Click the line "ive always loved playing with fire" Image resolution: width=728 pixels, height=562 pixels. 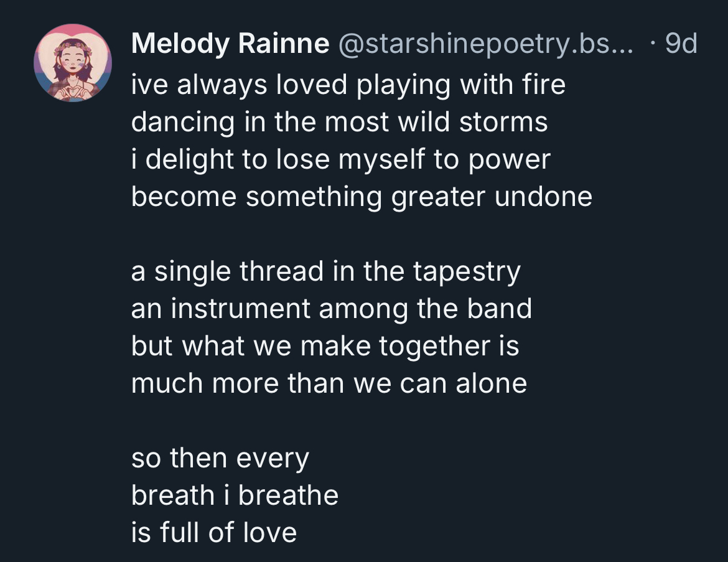[348, 85]
